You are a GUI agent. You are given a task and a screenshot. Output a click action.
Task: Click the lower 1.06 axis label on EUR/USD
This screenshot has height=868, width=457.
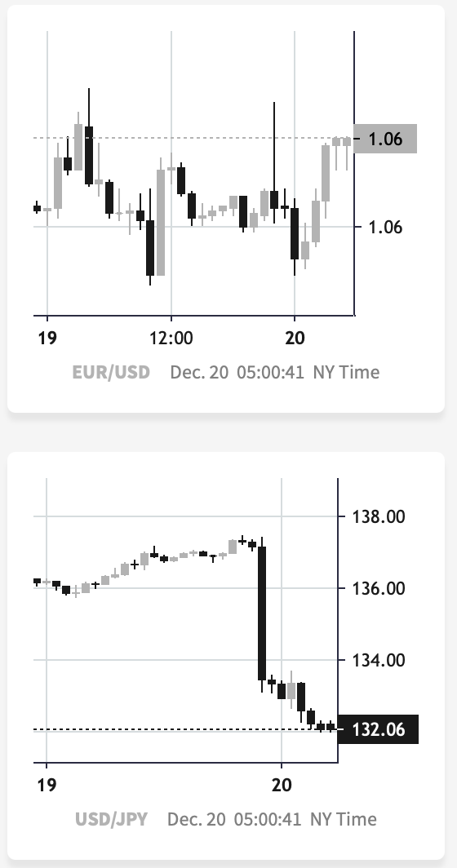[x=385, y=227]
